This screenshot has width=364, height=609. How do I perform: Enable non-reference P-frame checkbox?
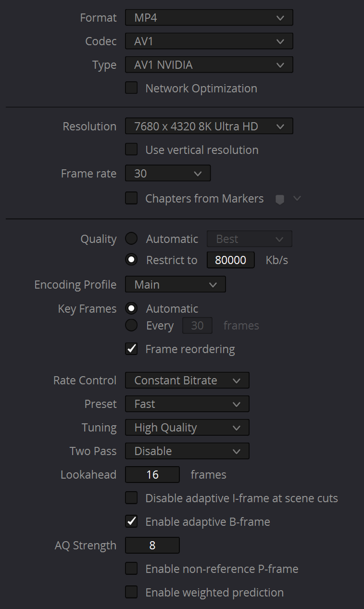click(x=131, y=569)
